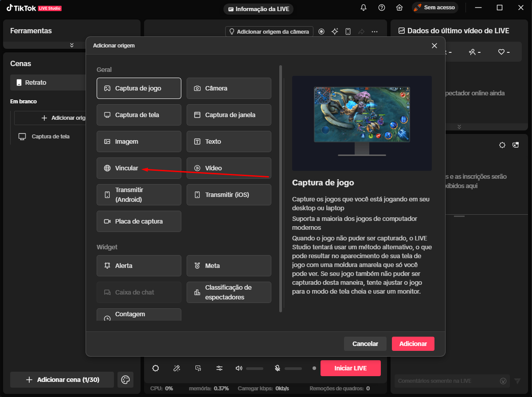The image size is (532, 397).
Task: Open stream settings gear icon beside the magic wand
Action: click(x=156, y=368)
